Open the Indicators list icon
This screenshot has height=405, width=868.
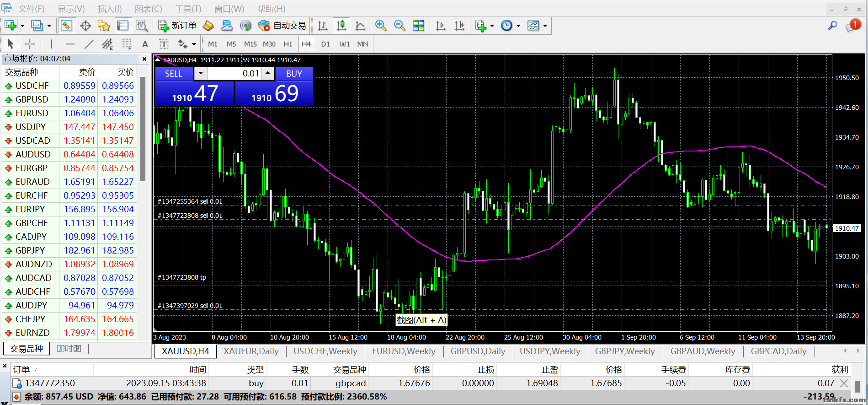480,26
